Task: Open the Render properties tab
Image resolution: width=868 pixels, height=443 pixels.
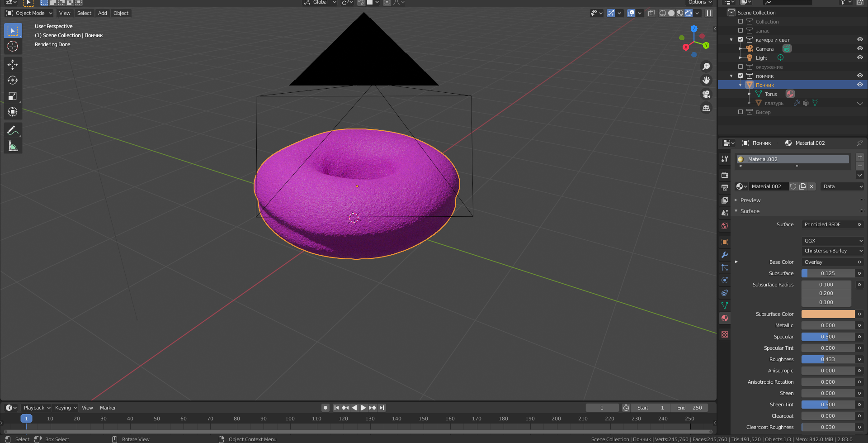Action: point(725,175)
